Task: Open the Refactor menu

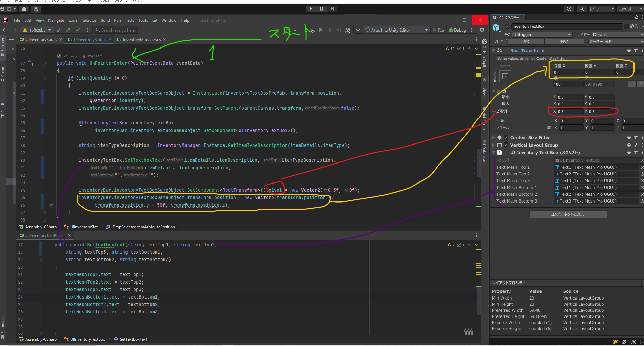Action: click(89, 20)
